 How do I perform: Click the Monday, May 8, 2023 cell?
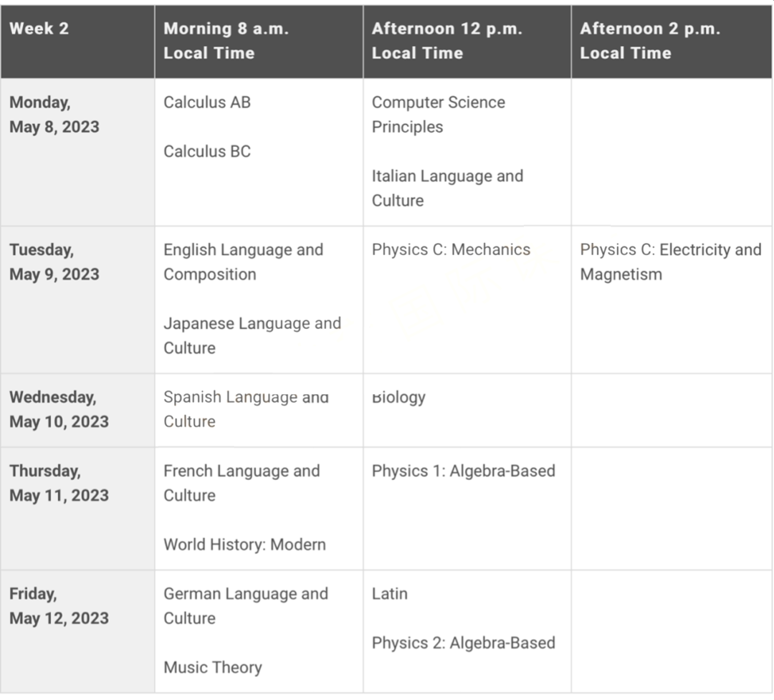(54, 115)
